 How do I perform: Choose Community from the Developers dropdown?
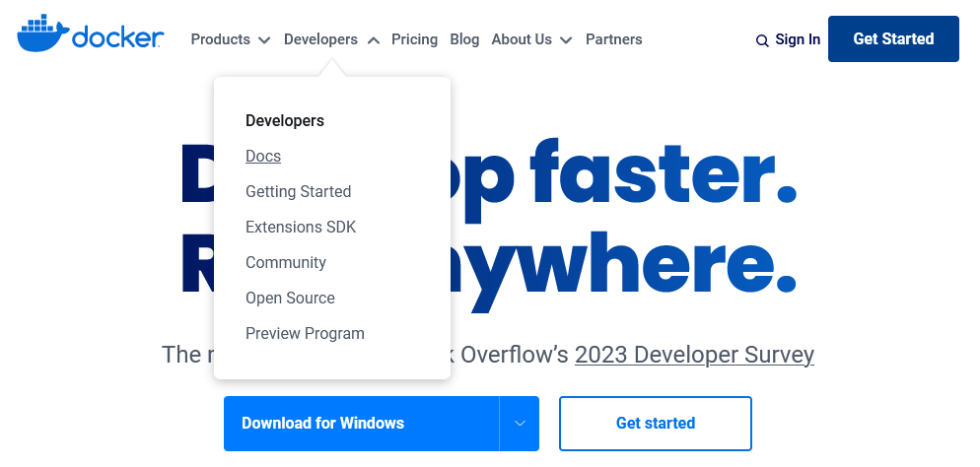286,262
